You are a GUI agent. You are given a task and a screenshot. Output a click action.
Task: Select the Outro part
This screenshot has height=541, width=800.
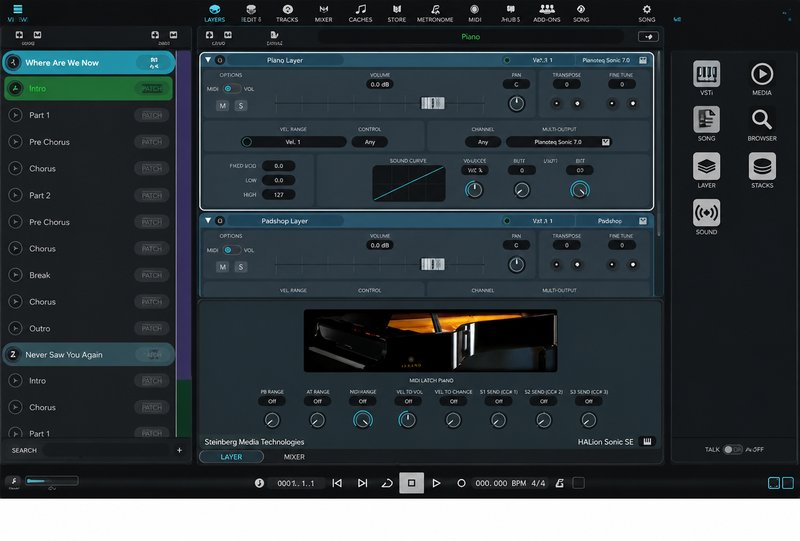click(x=89, y=328)
